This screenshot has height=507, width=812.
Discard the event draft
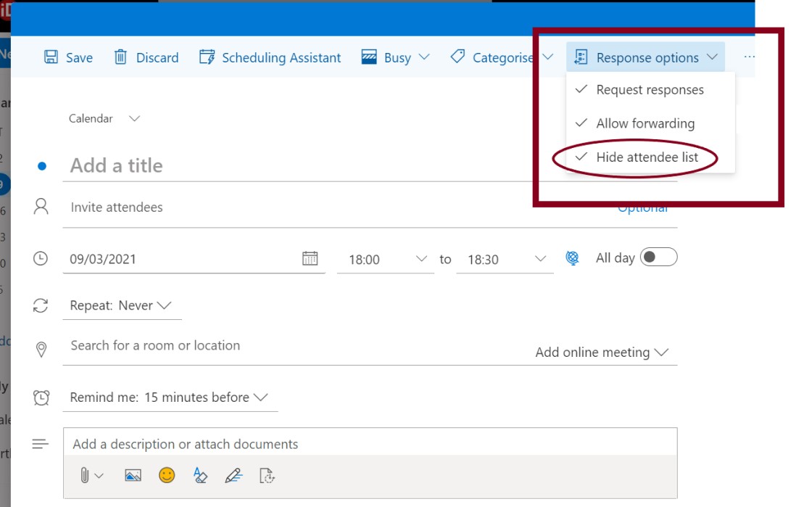click(146, 58)
